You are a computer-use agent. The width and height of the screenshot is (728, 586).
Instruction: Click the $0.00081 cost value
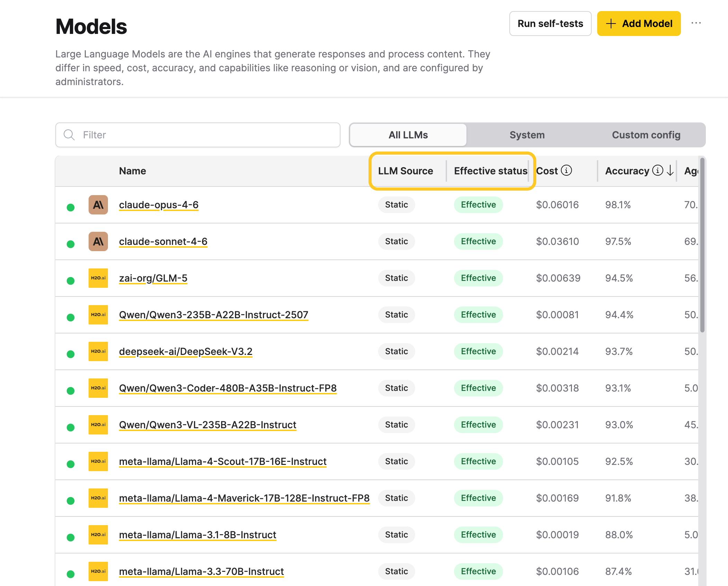[557, 315]
